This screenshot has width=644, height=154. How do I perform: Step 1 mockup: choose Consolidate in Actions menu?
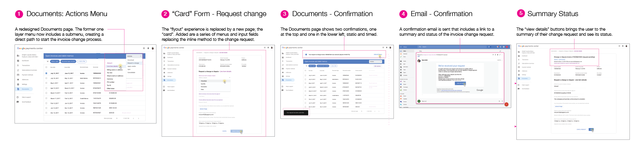(132, 72)
